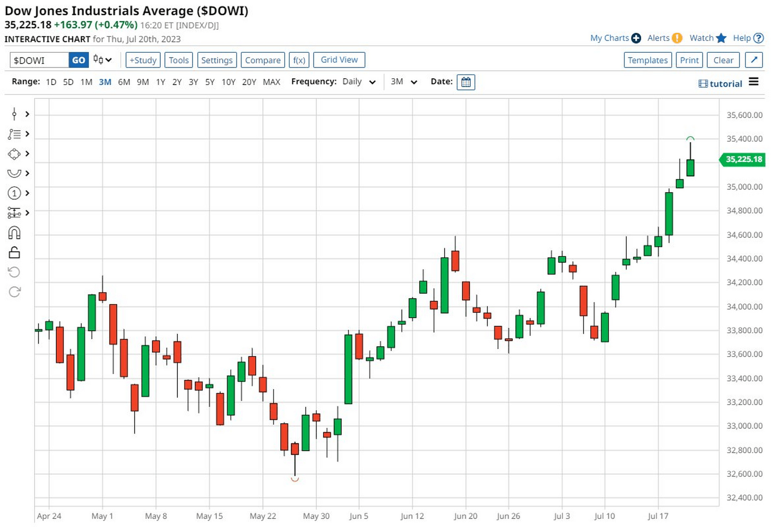Toggle the magnet snap mode
The height and width of the screenshot is (532, 778).
click(x=14, y=233)
